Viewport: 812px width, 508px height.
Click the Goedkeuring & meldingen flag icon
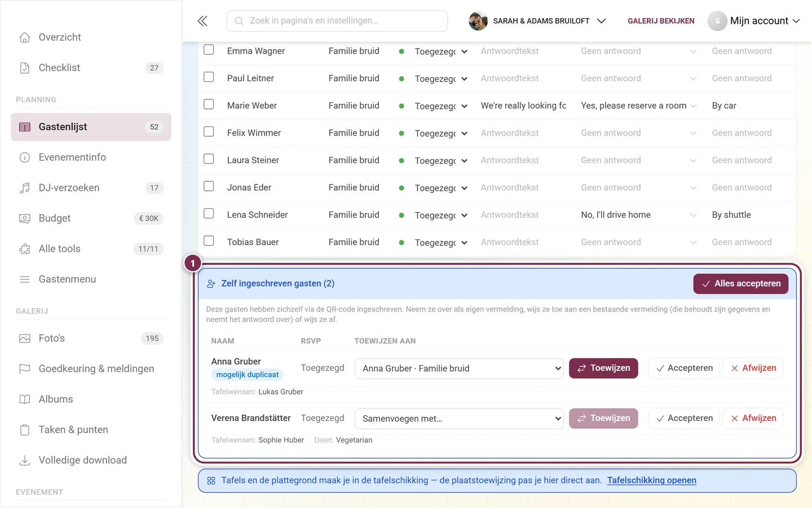25,369
